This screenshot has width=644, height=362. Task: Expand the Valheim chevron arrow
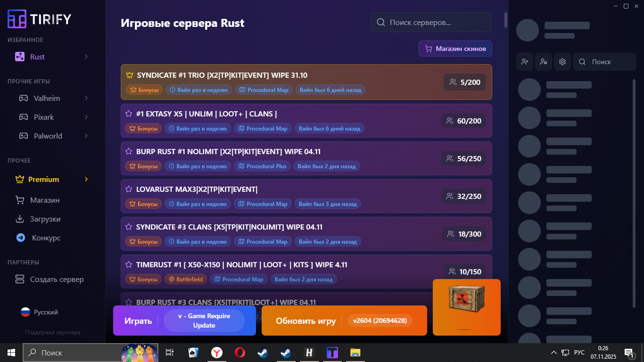click(86, 98)
